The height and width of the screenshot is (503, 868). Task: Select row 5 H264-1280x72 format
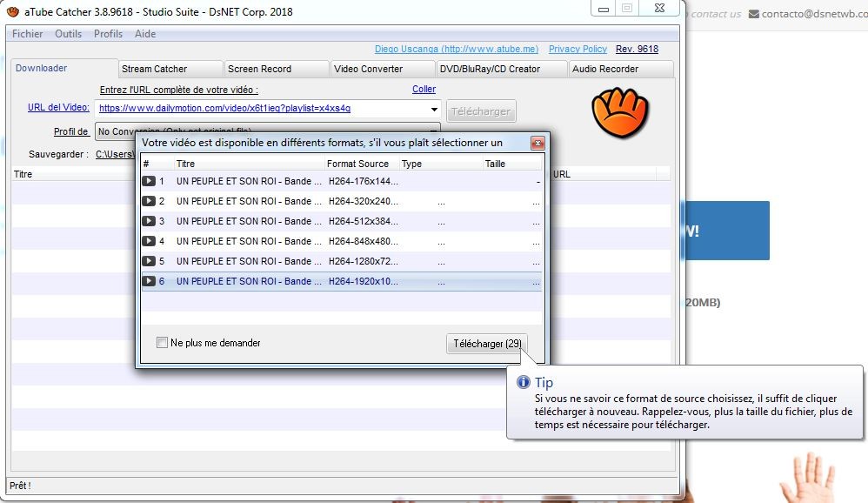[x=342, y=261]
